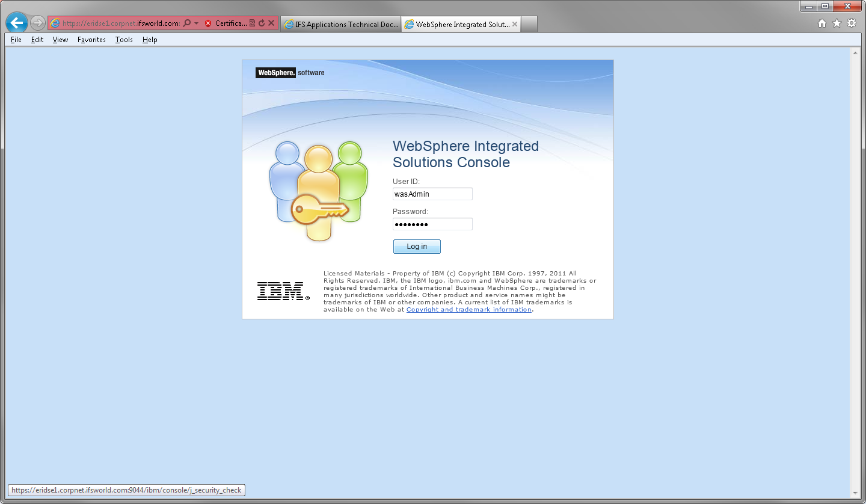Toggle the compatibility view icon
The height and width of the screenshot is (504, 866).
253,23
